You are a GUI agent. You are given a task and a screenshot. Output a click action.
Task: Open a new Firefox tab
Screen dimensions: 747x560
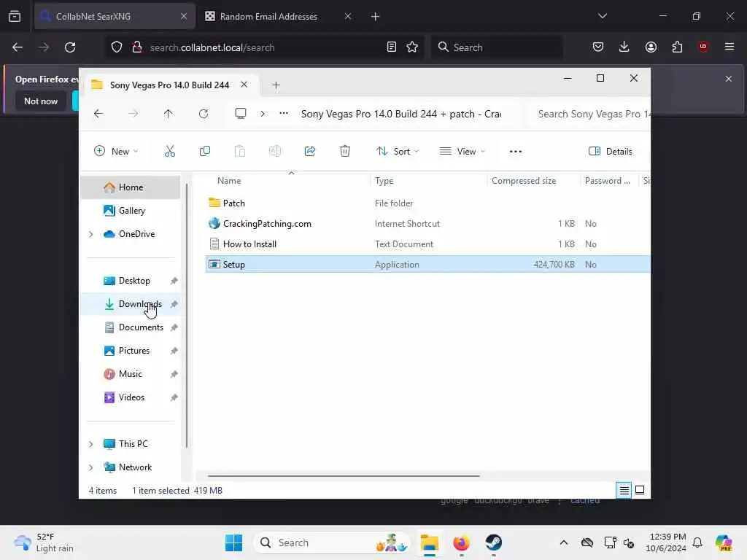point(375,16)
